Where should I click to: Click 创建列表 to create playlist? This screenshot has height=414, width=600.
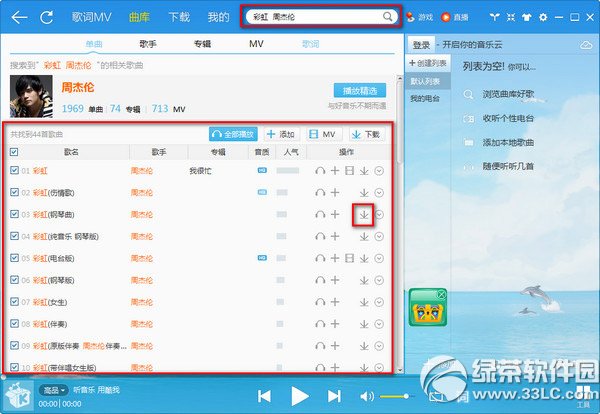click(x=427, y=63)
